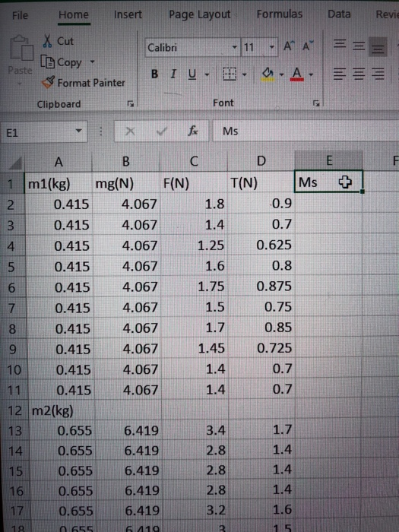Click the Copy button
The width and height of the screenshot is (399, 532).
(61, 62)
